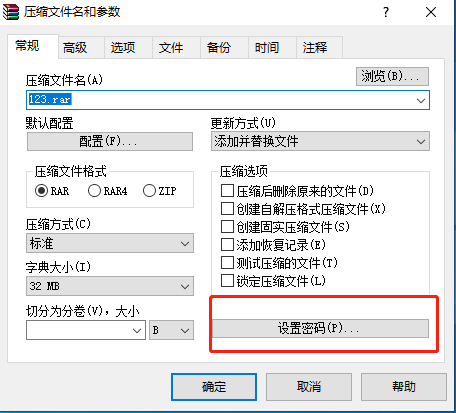Check the 锁定压缩文件 box

click(x=227, y=281)
